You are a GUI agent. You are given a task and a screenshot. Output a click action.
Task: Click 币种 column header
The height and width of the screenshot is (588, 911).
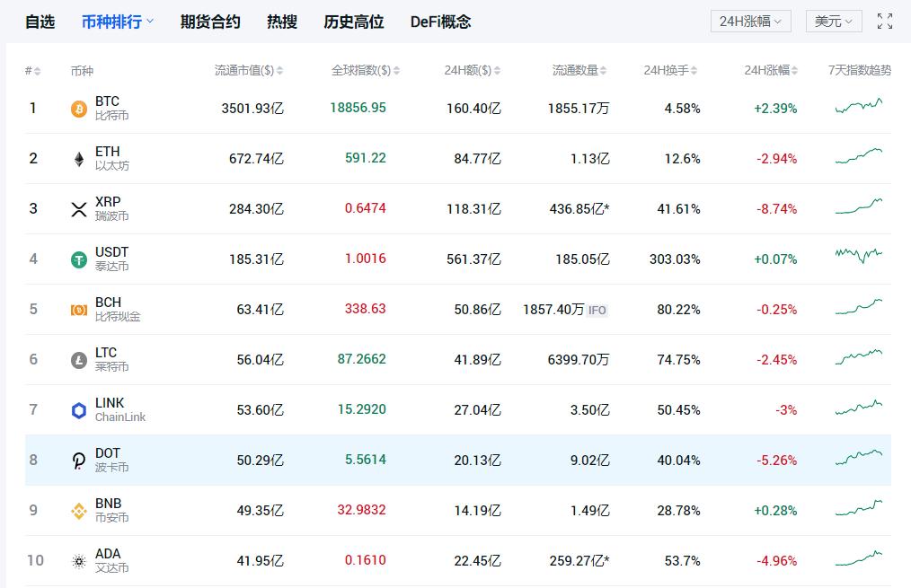coord(82,71)
